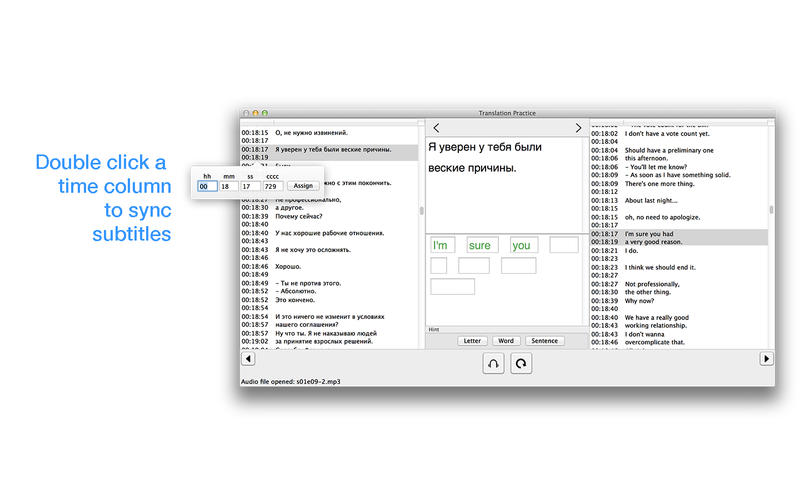Select "Should have a preliminary one"

(669, 151)
